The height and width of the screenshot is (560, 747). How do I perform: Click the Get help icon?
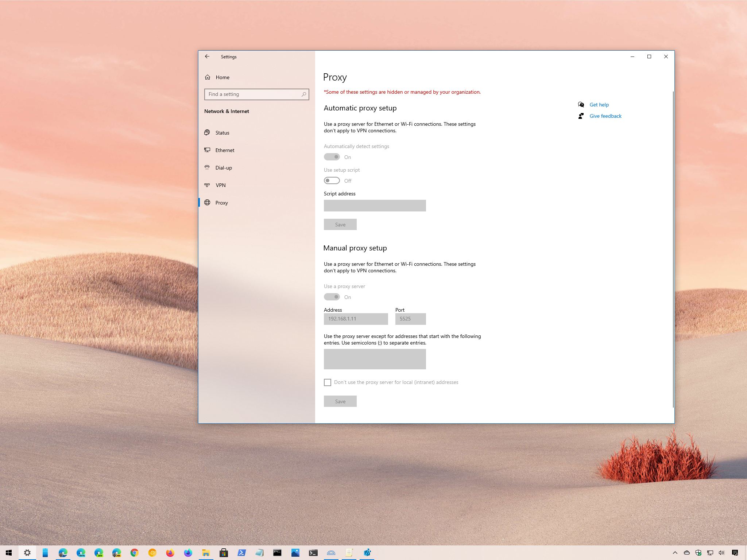581,104
